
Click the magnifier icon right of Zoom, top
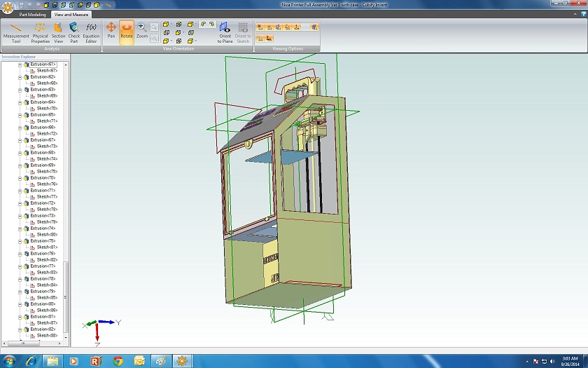point(154,27)
